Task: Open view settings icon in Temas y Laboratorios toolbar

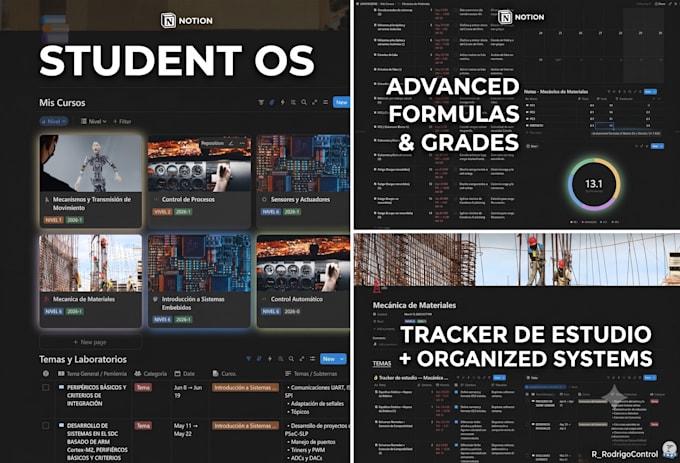Action: pyautogui.click(x=312, y=359)
